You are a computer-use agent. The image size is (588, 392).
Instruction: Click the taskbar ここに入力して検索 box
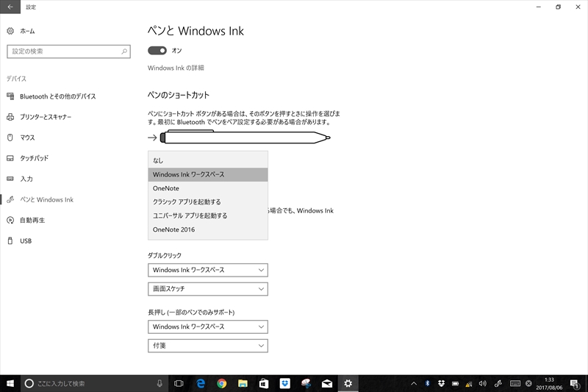pyautogui.click(x=94, y=383)
